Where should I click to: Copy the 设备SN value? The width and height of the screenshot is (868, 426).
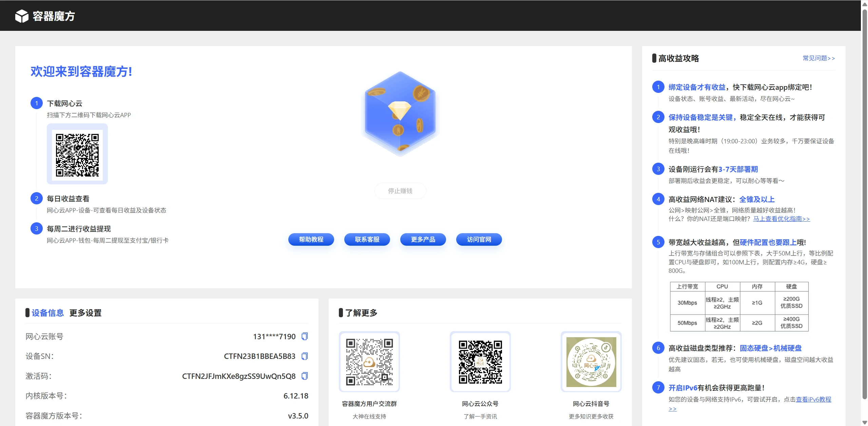click(305, 356)
